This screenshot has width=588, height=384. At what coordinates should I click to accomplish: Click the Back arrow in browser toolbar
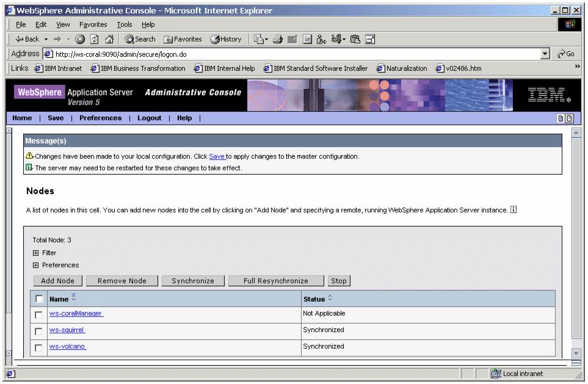27,39
